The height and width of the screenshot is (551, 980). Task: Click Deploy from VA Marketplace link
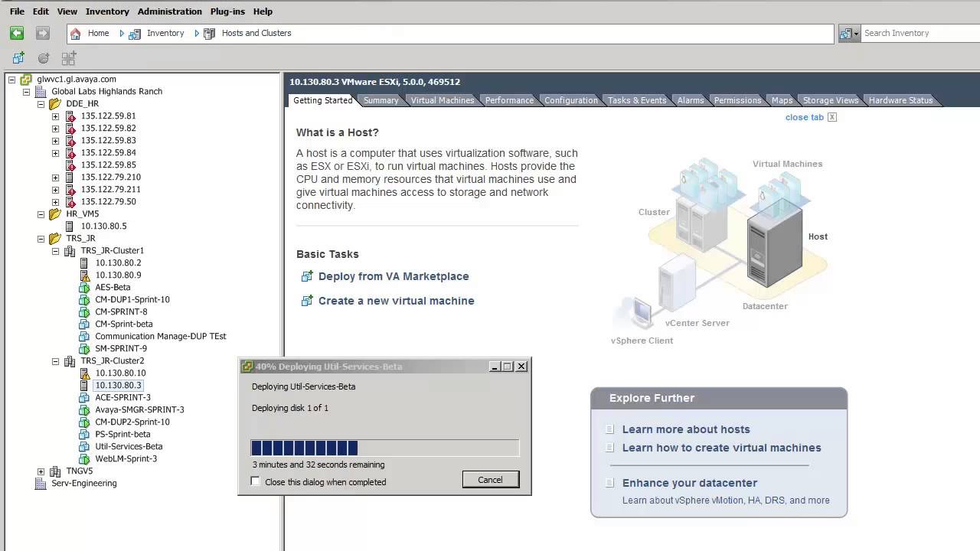pyautogui.click(x=394, y=276)
